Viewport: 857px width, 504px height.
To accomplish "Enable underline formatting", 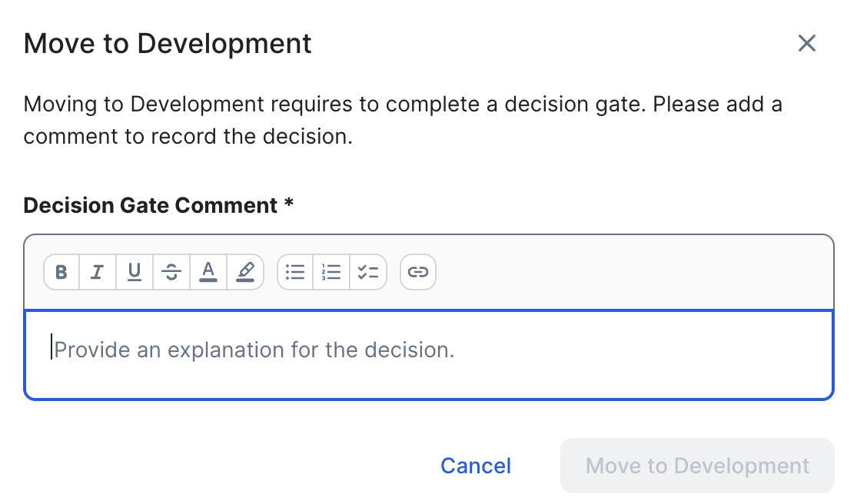I will [x=135, y=272].
